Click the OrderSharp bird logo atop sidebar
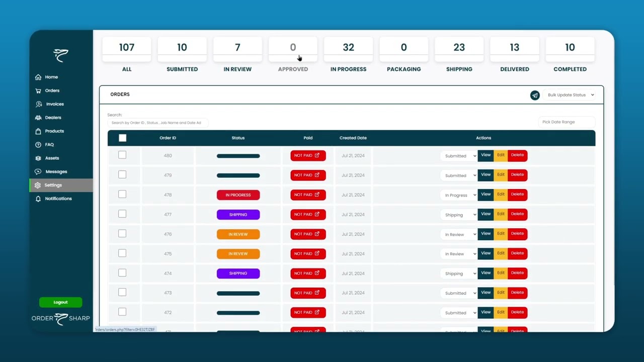Screen dimensions: 644x362 coord(61,55)
